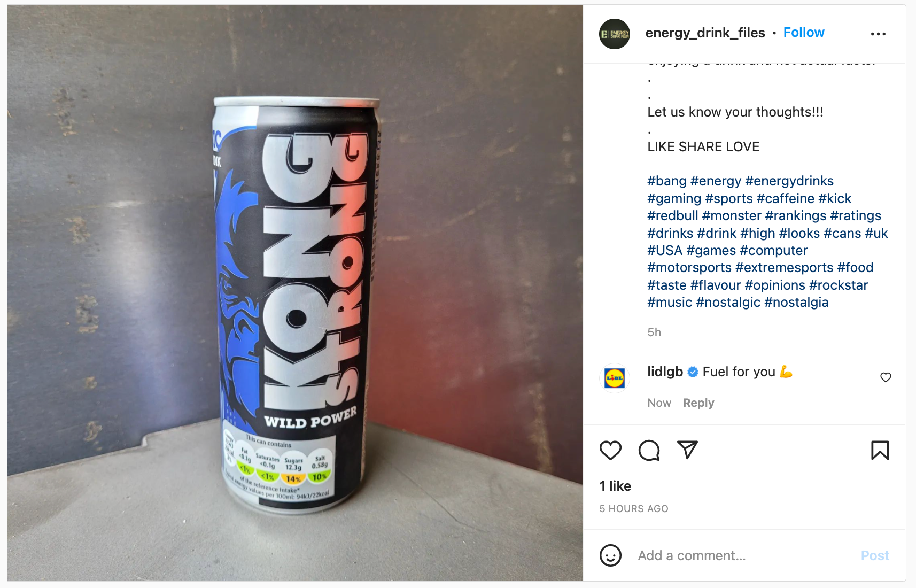Open the #rockstar hashtag link

839,285
